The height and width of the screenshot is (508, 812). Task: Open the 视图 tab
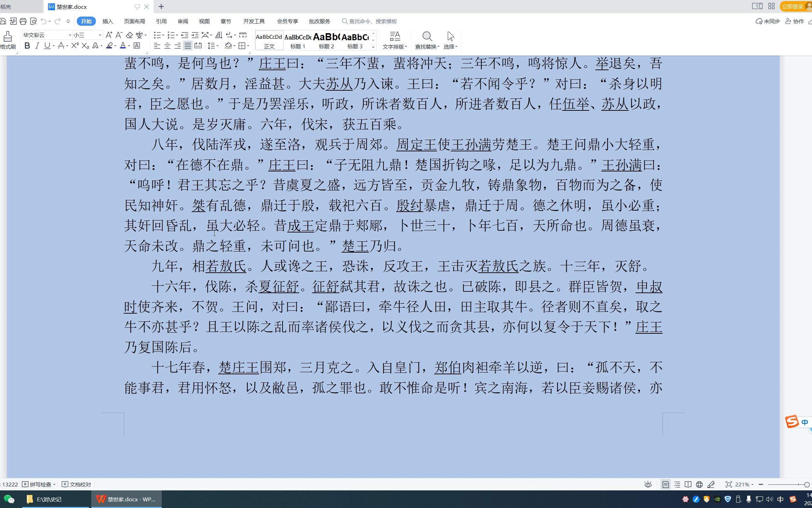point(204,21)
